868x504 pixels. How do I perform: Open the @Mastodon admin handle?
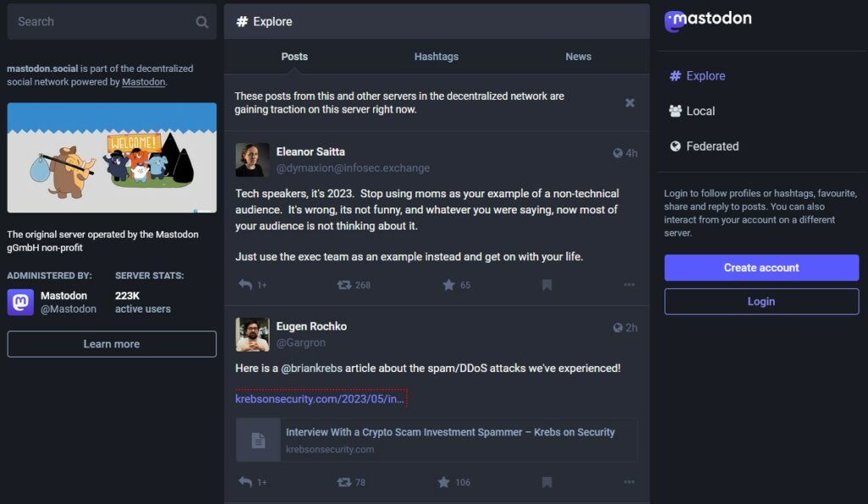point(68,309)
